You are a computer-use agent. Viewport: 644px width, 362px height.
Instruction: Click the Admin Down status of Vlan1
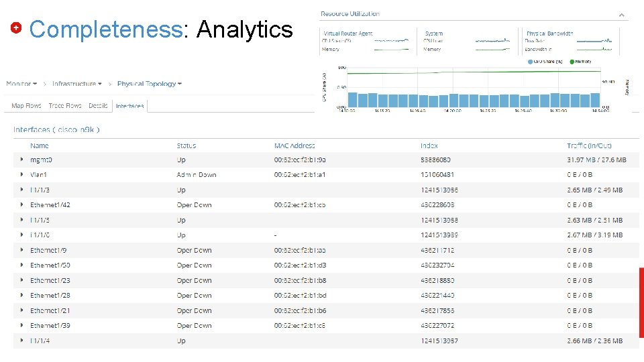click(197, 175)
